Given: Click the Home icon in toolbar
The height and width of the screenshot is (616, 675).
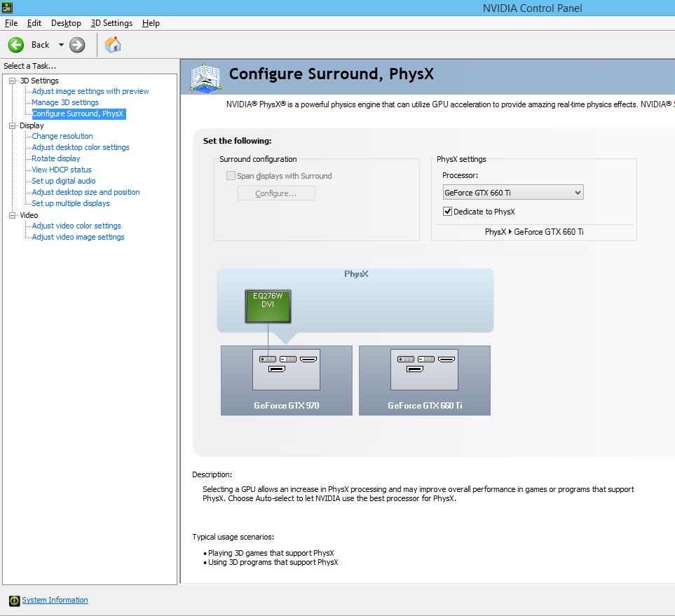Looking at the screenshot, I should [x=113, y=45].
